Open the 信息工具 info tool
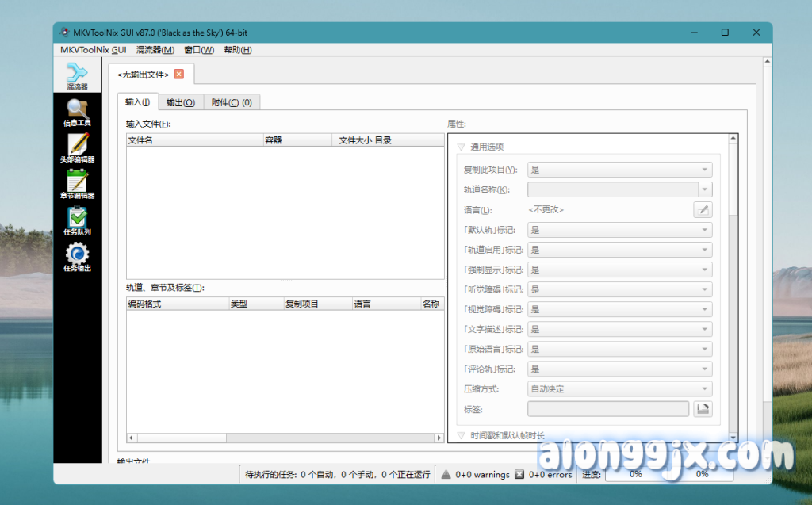Image resolution: width=812 pixels, height=505 pixels. coord(77,112)
